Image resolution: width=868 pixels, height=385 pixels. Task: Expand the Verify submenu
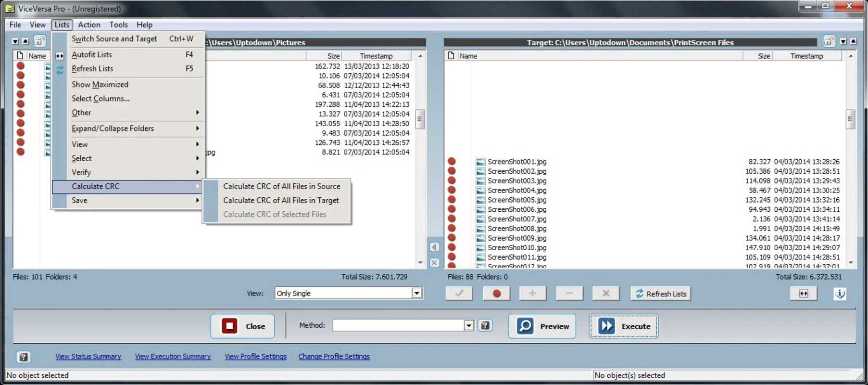point(128,172)
